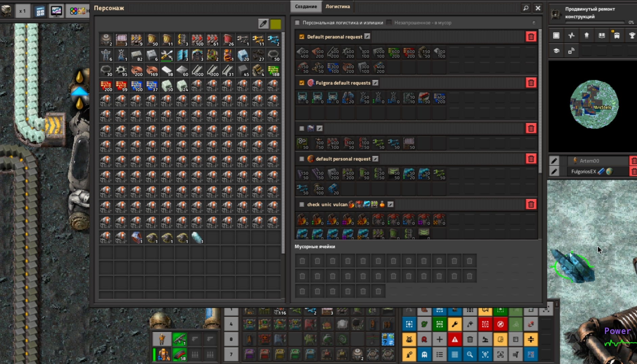Viewport: 637px width, 364px height.
Task: Delete the check unic vulcan group
Action: click(531, 204)
